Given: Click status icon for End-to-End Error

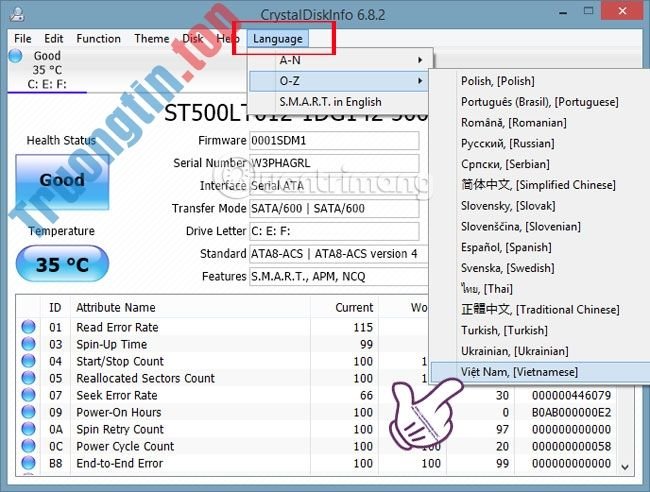Looking at the screenshot, I should point(28,463).
